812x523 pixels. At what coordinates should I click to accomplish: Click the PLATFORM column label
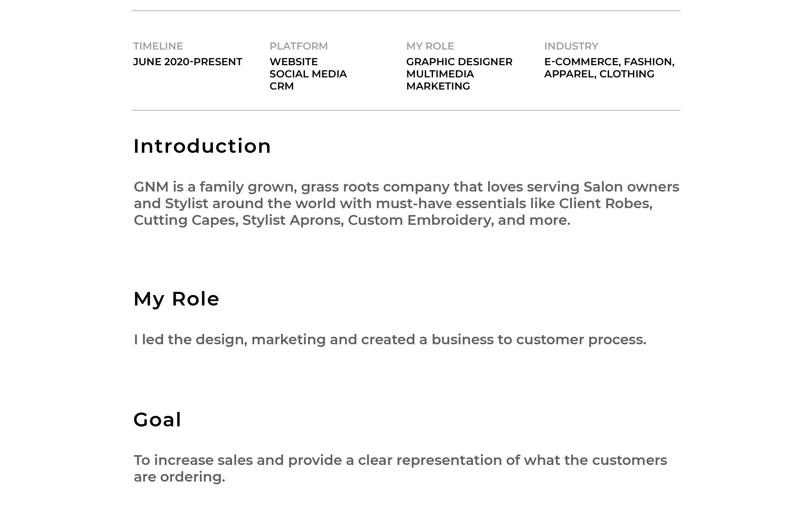[299, 46]
